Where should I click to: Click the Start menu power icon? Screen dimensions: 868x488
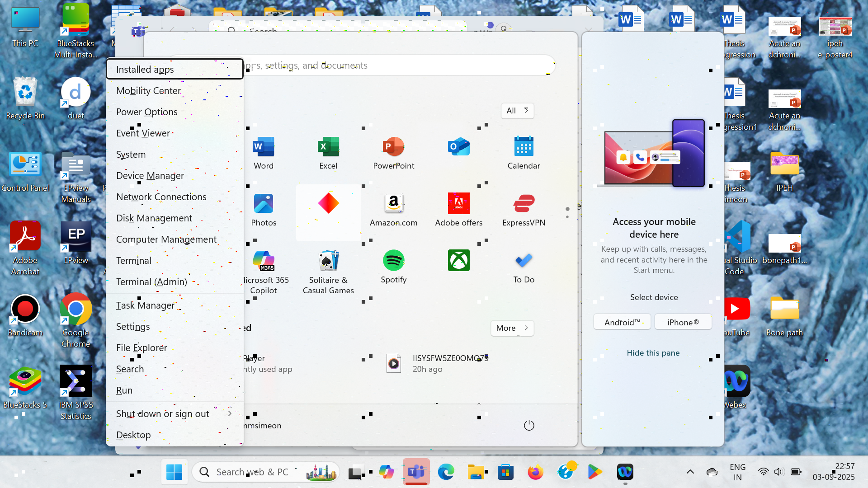click(x=529, y=425)
